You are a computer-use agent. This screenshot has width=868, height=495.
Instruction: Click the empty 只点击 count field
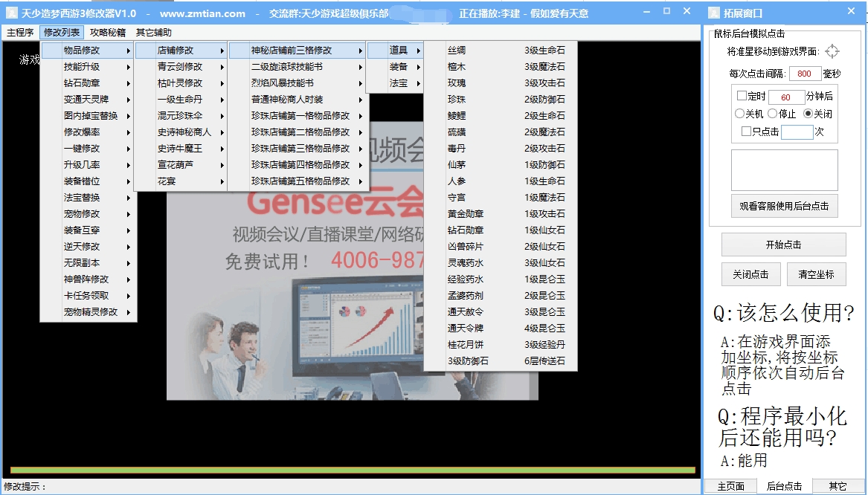pos(797,132)
